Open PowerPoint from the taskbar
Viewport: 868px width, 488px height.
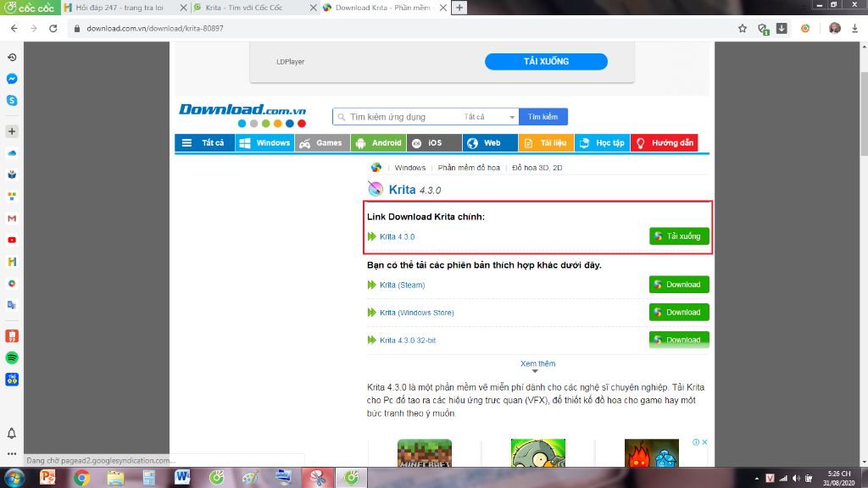47,478
